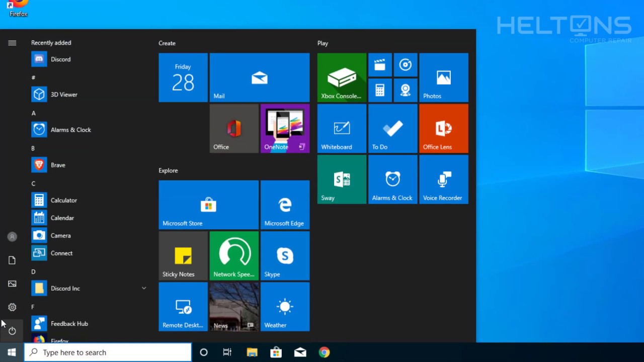Open the To Do tile
644x362 pixels.
[392, 128]
